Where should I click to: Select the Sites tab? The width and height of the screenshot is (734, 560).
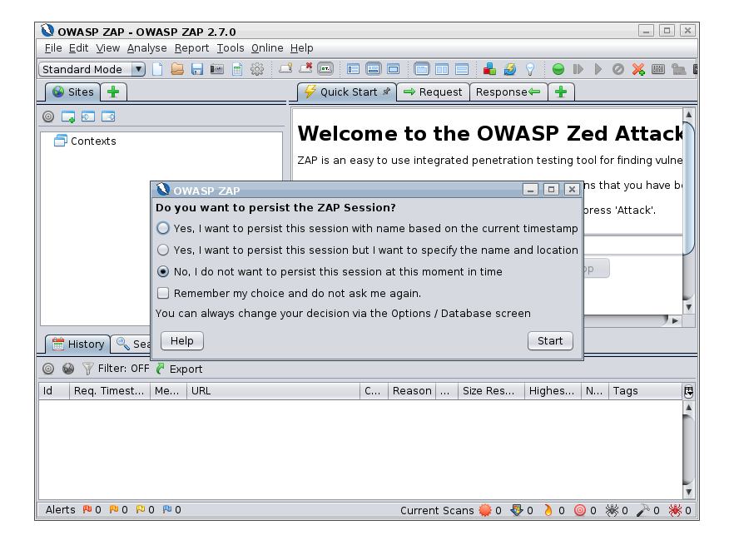click(x=73, y=92)
